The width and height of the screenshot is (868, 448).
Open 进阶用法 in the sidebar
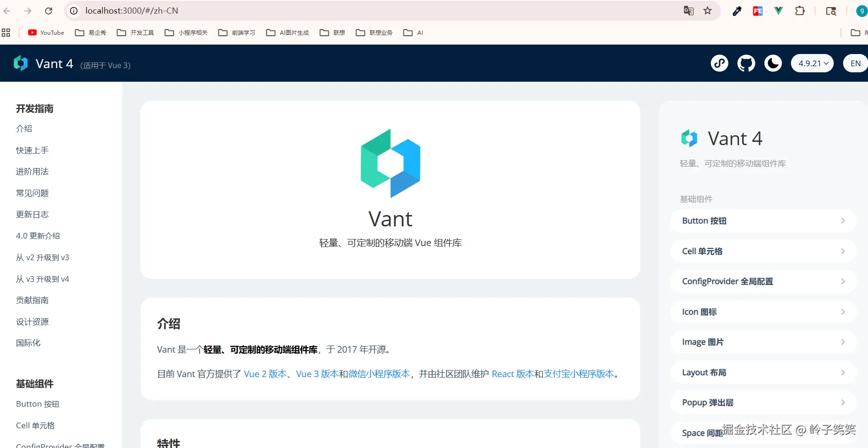32,171
